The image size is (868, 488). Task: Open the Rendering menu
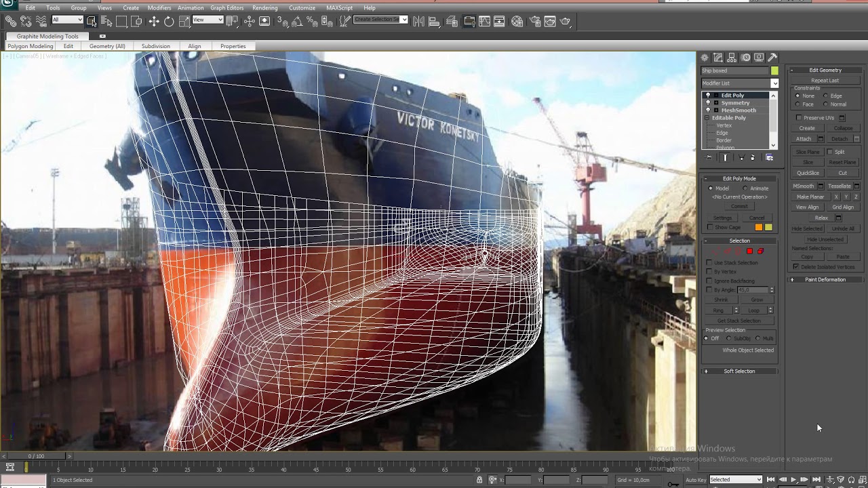[265, 8]
